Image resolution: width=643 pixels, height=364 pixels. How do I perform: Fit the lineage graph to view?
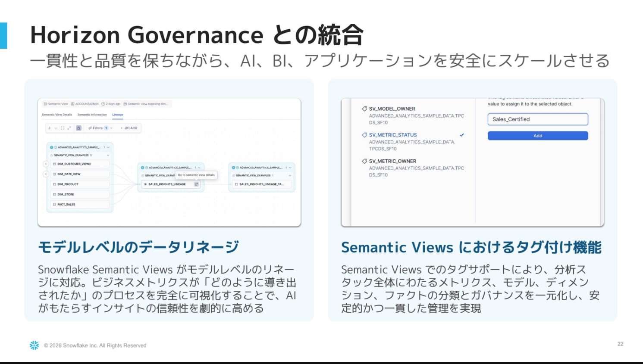tap(63, 128)
